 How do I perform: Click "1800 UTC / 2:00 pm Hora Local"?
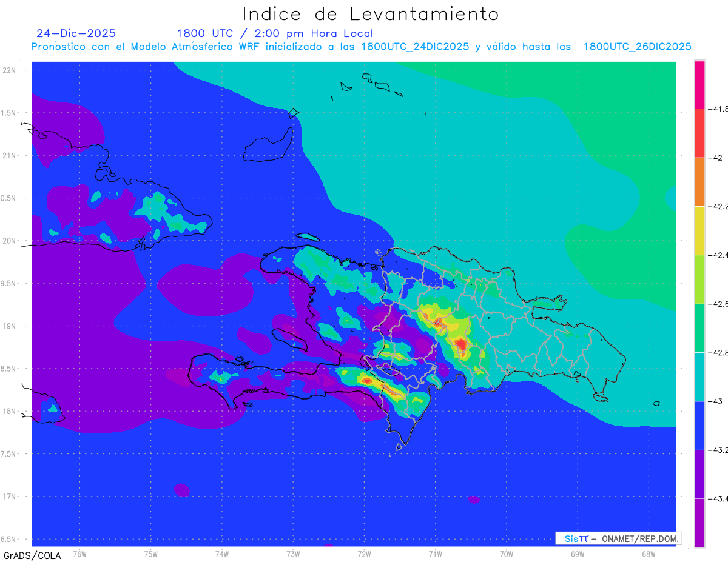[x=275, y=34]
